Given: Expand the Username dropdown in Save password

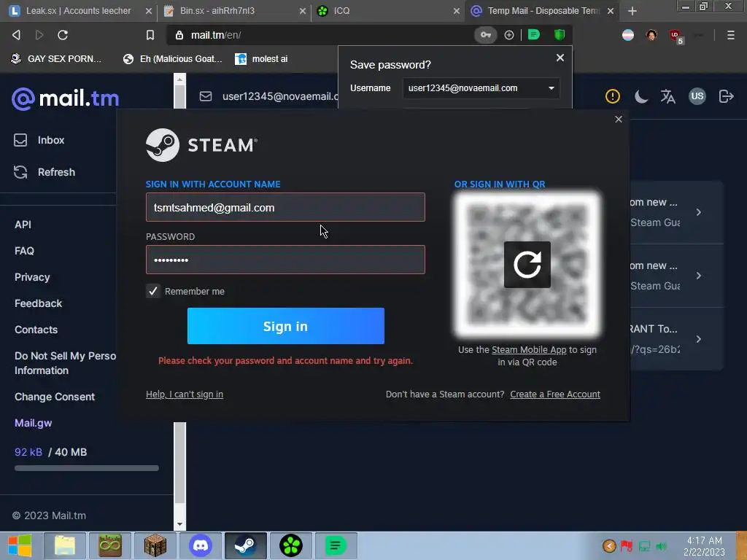Looking at the screenshot, I should tap(551, 88).
